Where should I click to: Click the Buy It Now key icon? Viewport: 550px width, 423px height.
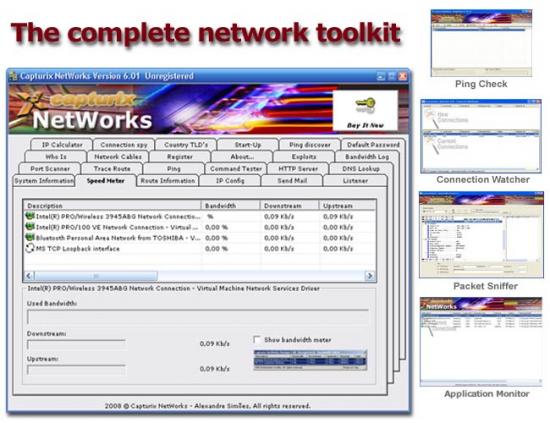pos(365,105)
